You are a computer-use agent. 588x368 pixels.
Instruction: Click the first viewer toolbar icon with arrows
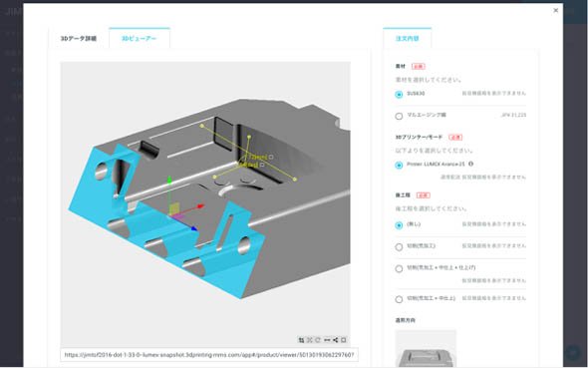coord(301,340)
